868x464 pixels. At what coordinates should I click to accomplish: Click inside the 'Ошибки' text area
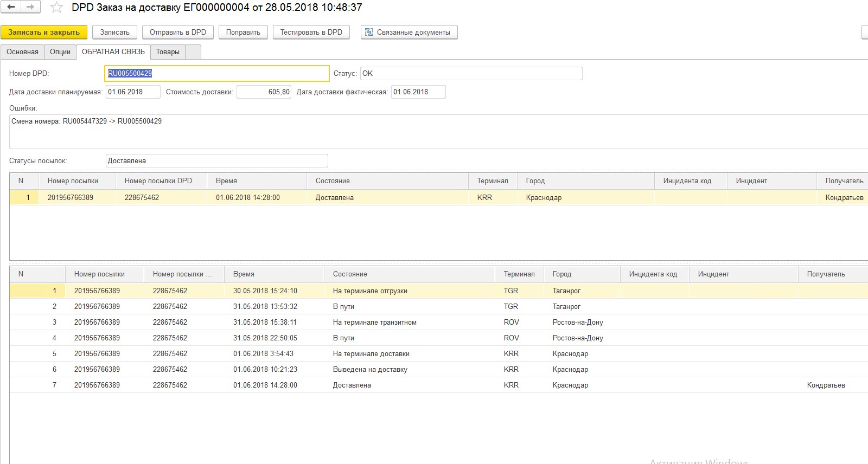(x=438, y=131)
